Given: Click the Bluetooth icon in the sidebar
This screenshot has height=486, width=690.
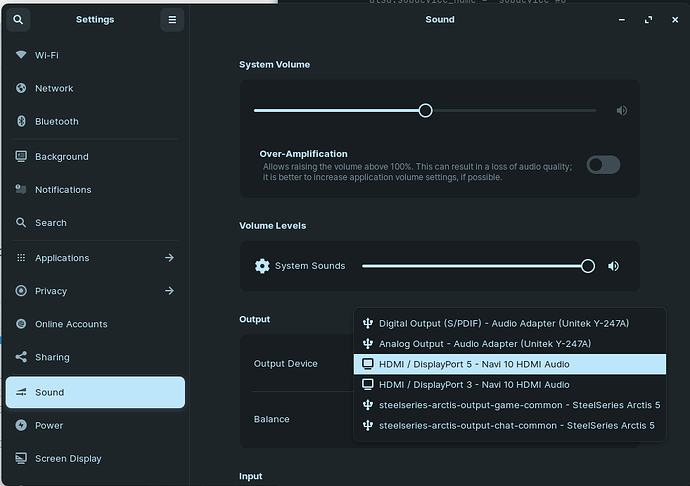Looking at the screenshot, I should click(21, 121).
